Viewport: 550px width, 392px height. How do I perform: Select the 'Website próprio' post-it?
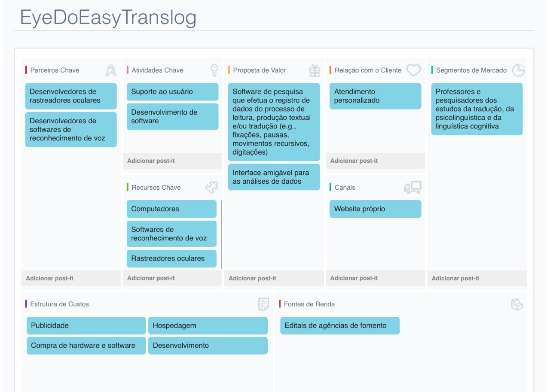(x=375, y=209)
